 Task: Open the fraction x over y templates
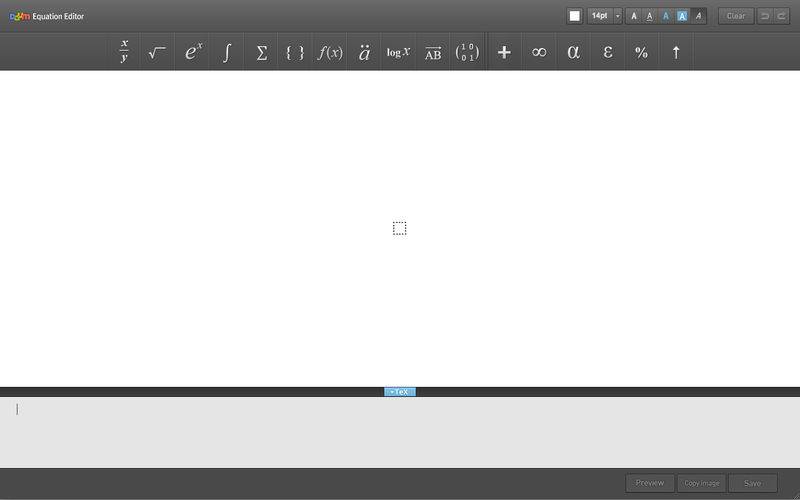(x=124, y=52)
